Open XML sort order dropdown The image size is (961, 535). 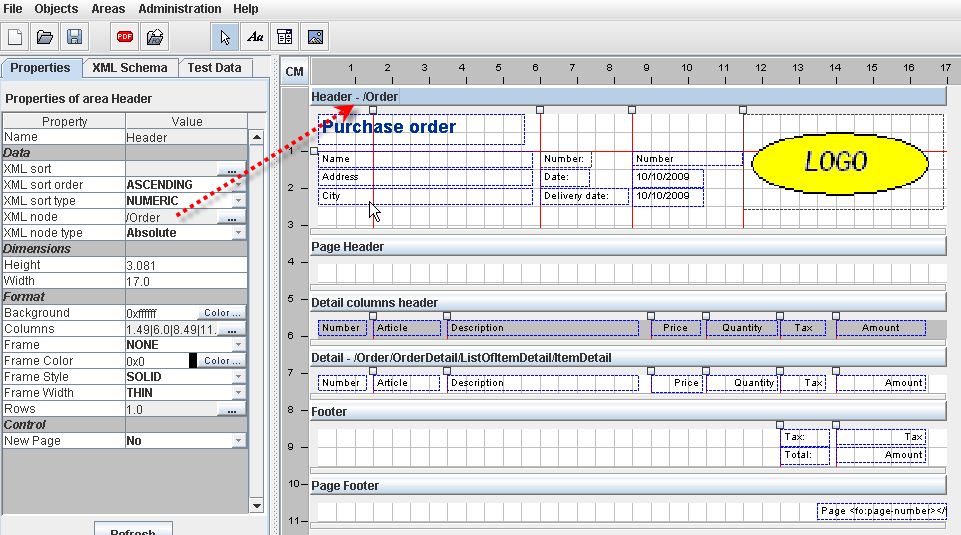239,184
